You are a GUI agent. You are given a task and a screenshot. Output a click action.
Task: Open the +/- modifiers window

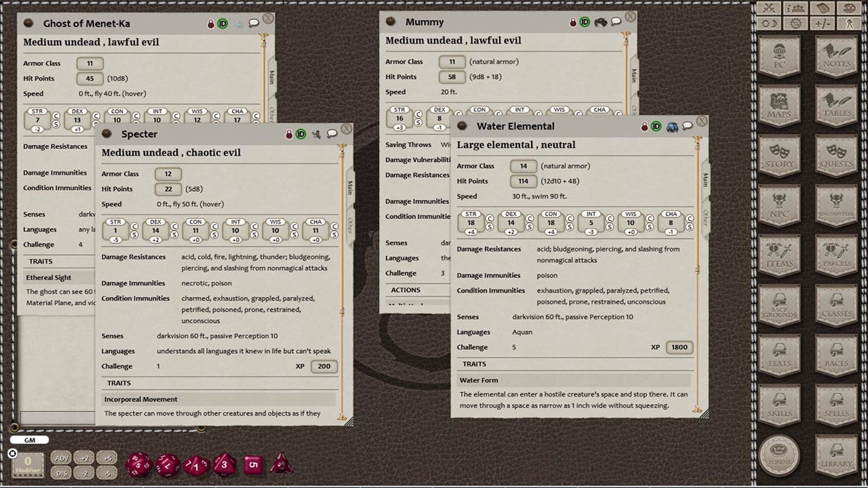point(823,22)
